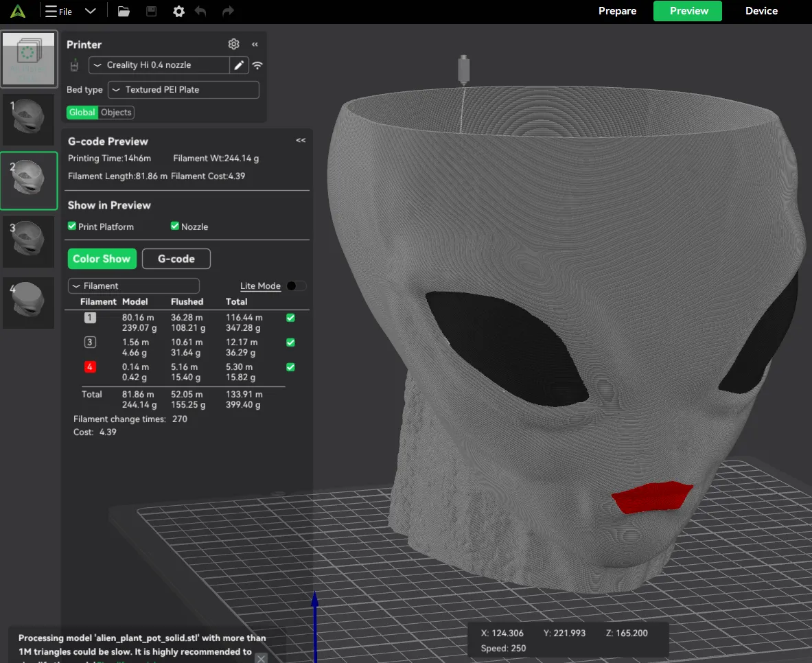Select the Objects settings button
The width and height of the screenshot is (812, 663).
tap(116, 113)
